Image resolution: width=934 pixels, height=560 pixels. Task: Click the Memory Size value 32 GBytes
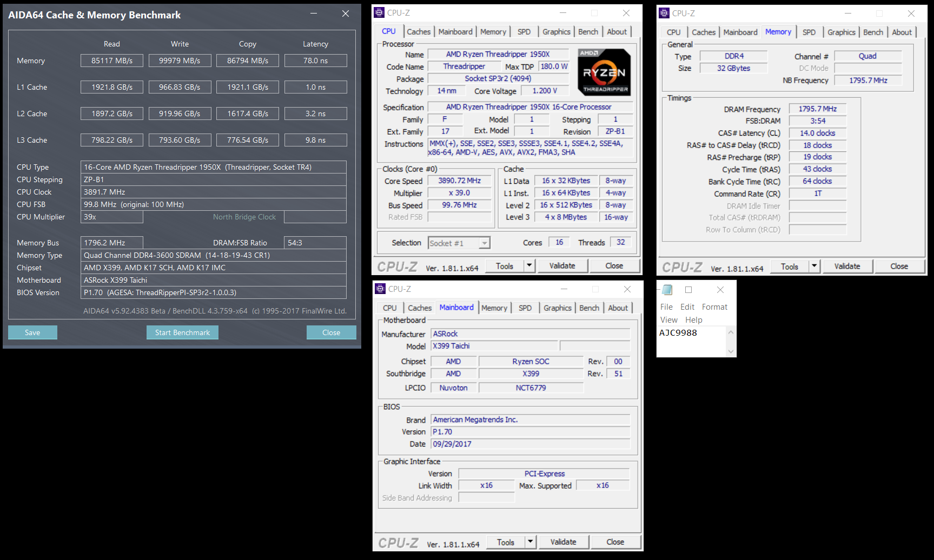tap(733, 68)
